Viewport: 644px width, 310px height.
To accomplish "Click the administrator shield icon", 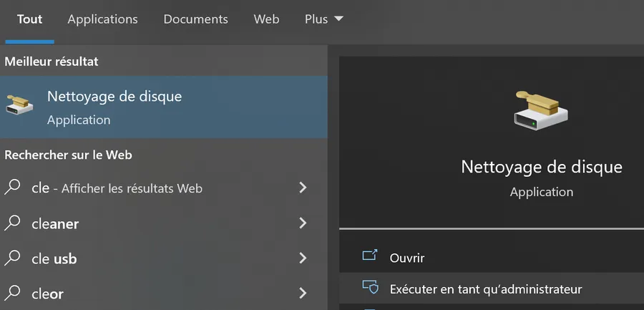I will [370, 286].
